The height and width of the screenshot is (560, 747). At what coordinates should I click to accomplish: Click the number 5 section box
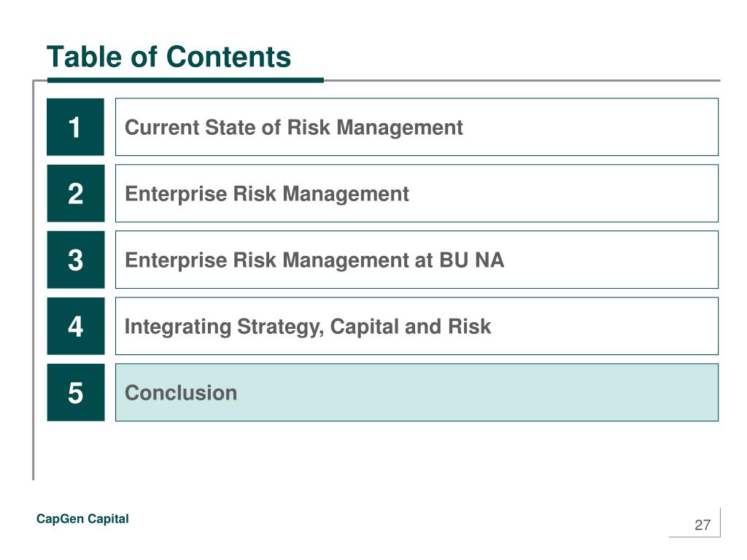coord(75,392)
